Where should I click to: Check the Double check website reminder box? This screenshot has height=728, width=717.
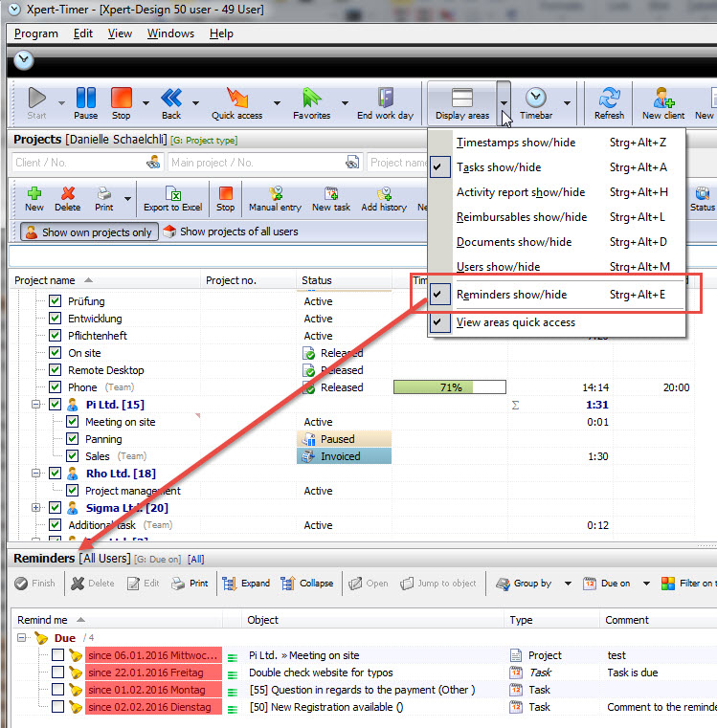click(58, 673)
